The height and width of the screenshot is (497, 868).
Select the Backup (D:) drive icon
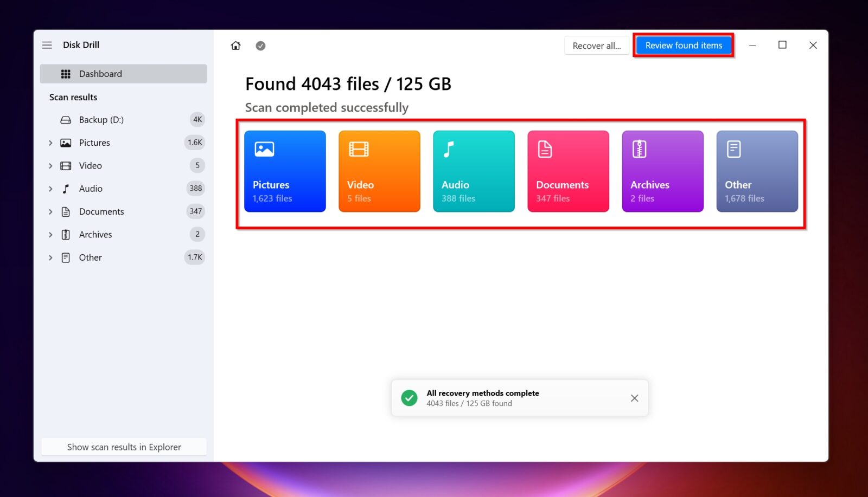coord(65,119)
